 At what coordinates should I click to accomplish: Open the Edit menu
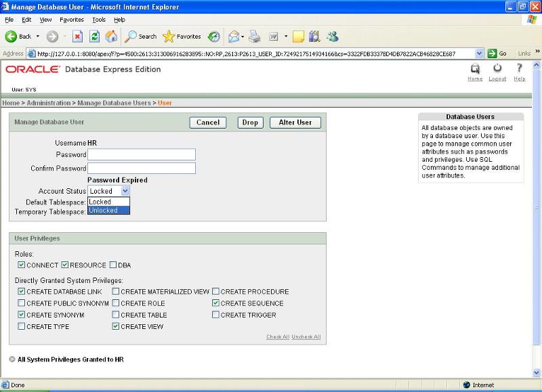[26, 20]
